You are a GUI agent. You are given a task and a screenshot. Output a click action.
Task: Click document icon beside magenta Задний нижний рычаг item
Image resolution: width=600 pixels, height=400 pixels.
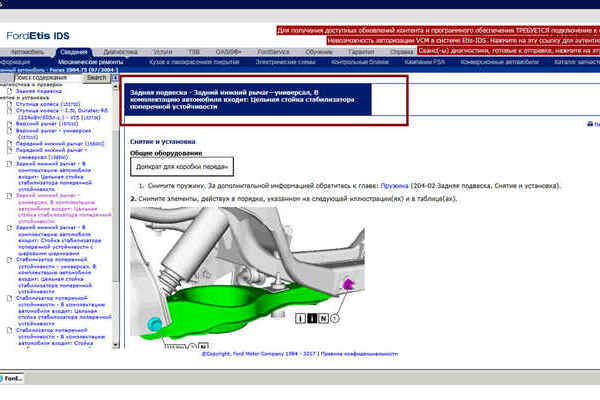tap(10, 196)
